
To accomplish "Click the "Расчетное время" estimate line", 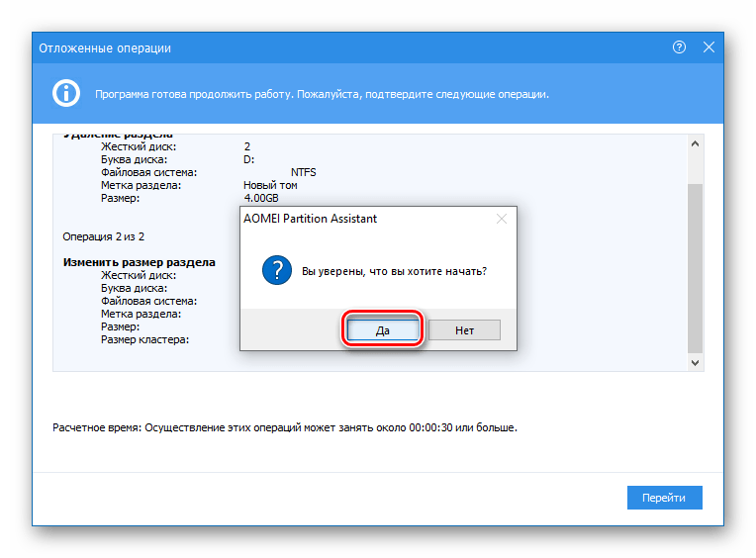I will click(x=284, y=427).
